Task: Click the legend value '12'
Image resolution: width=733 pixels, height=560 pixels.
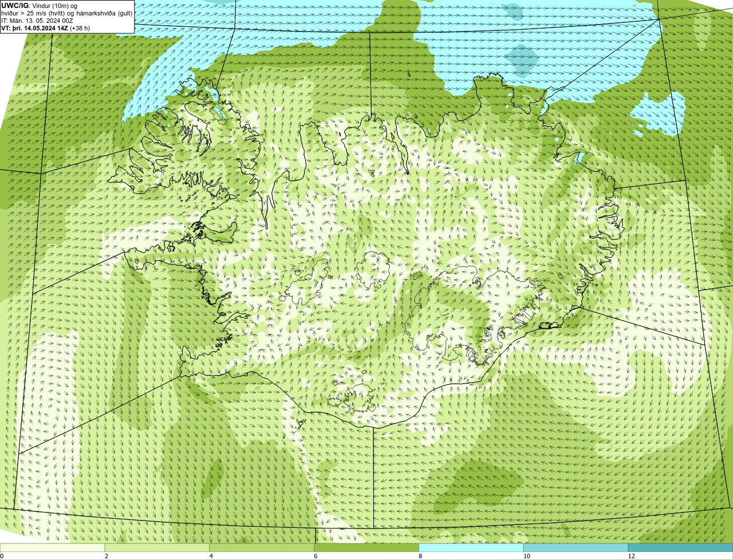Action: click(x=631, y=556)
